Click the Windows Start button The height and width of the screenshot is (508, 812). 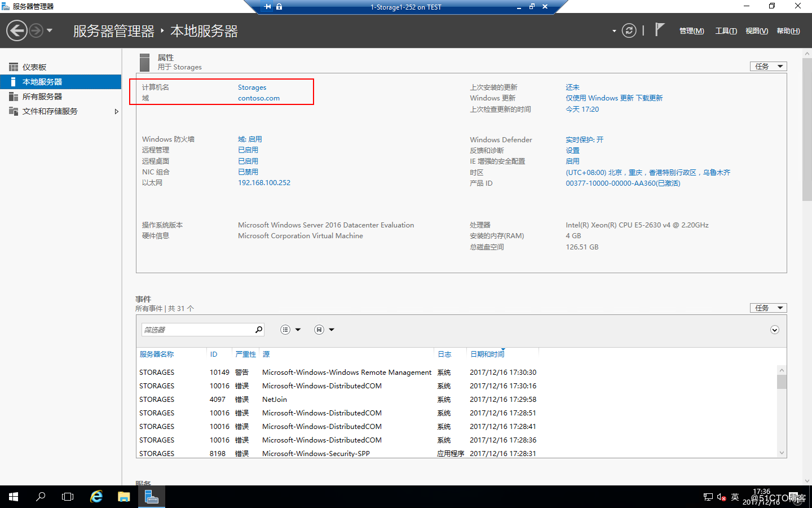(x=14, y=497)
